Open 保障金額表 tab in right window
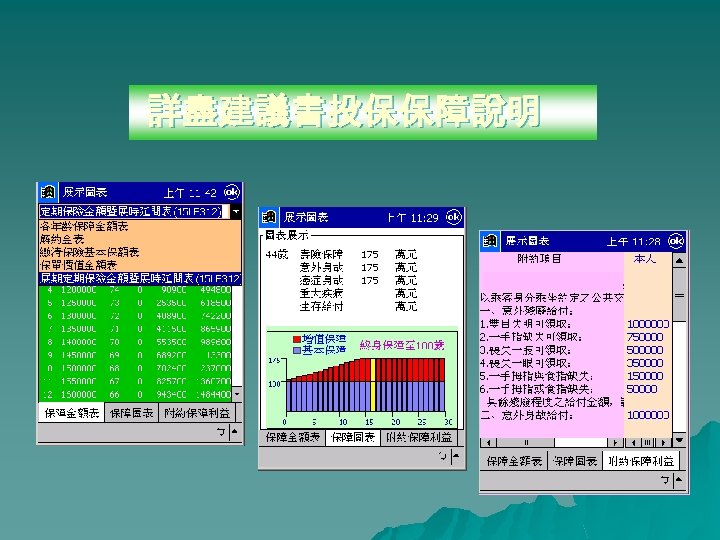Screen dimensions: 720x540 514,461
